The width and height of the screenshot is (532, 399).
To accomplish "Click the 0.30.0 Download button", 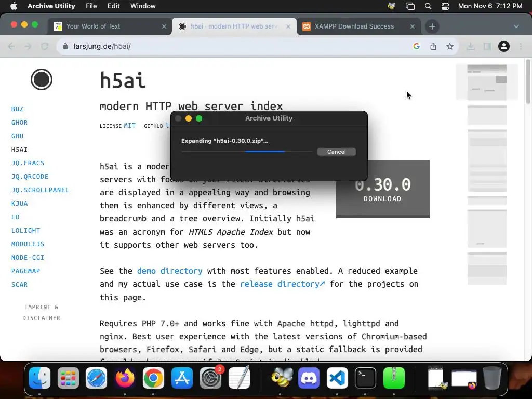I will [x=383, y=189].
